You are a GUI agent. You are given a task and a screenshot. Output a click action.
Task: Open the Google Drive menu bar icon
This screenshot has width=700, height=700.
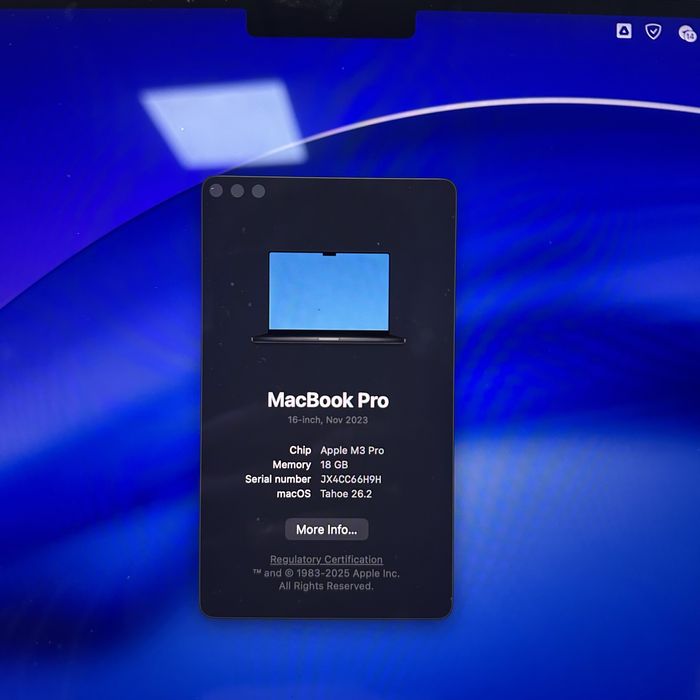click(x=624, y=31)
